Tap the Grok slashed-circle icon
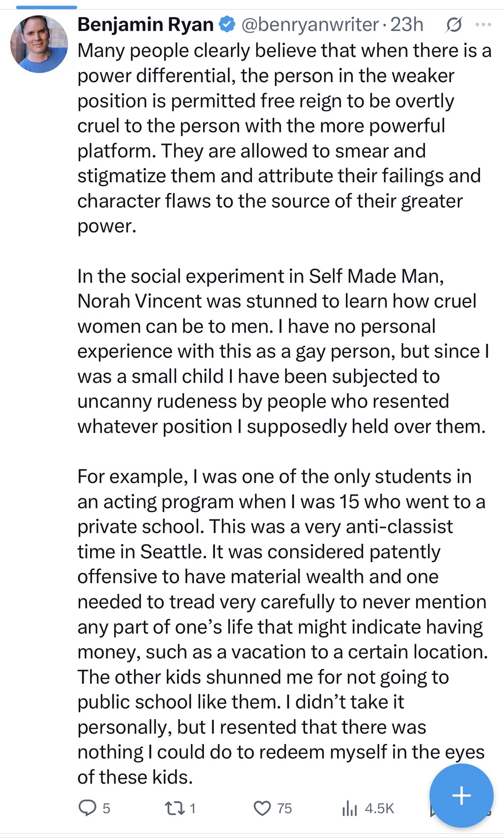504x838 pixels. coord(454,25)
